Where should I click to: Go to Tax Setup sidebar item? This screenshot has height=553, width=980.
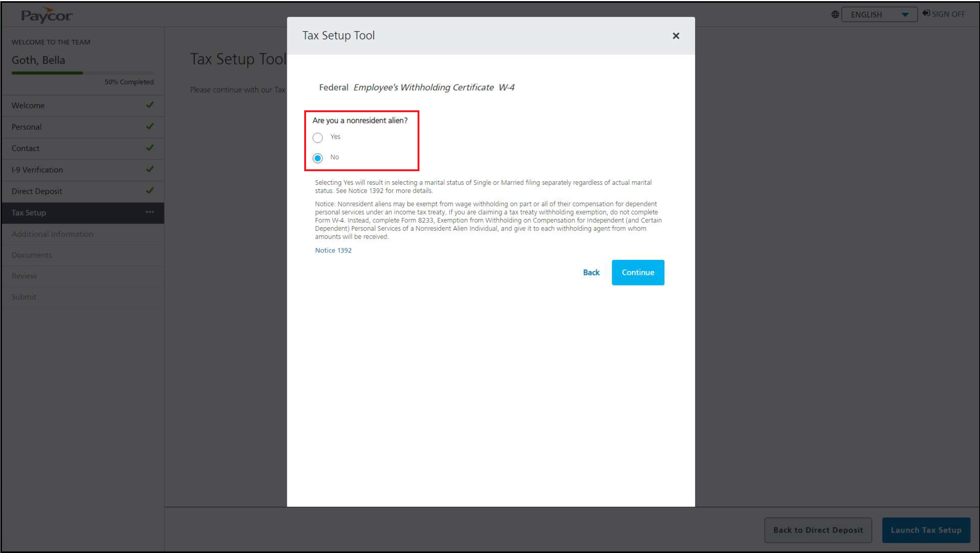29,213
